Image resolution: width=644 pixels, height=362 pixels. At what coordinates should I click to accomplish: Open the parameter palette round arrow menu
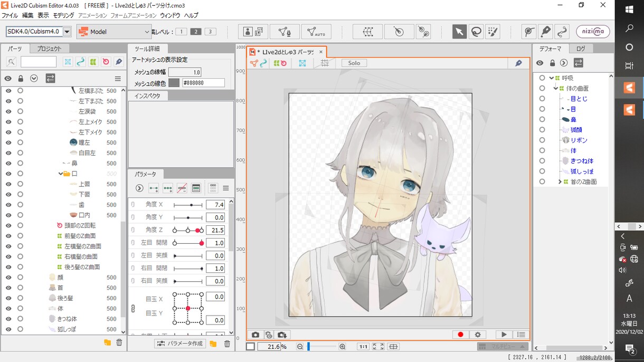pyautogui.click(x=139, y=188)
